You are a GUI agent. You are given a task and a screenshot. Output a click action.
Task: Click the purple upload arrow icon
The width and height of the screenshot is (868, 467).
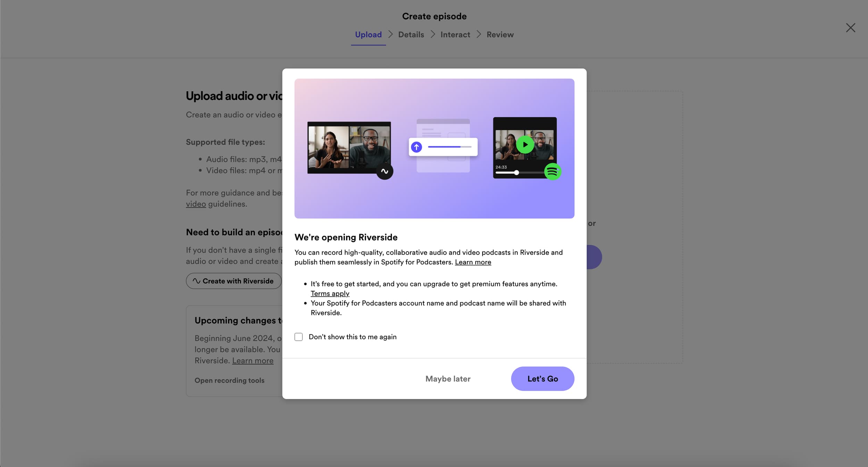point(416,147)
